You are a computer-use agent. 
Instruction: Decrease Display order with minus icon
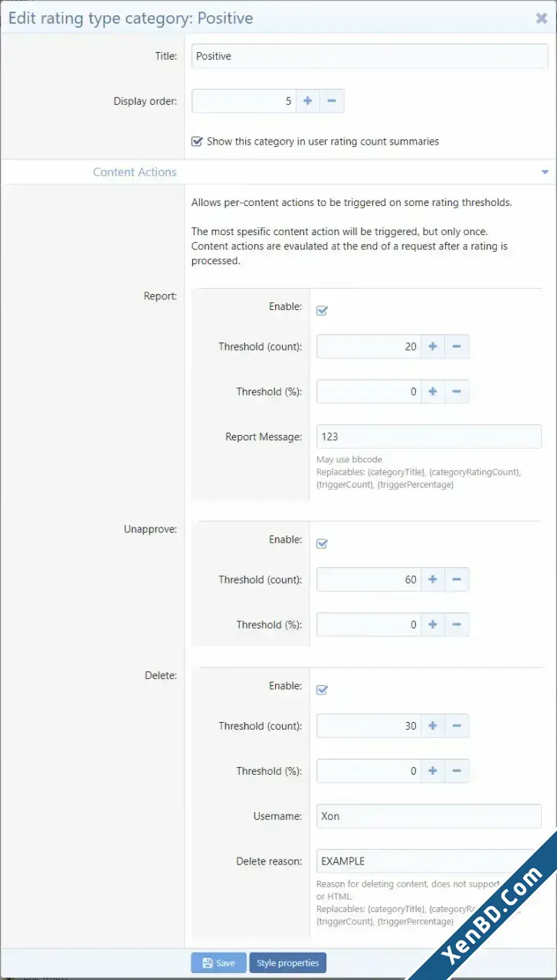[332, 101]
